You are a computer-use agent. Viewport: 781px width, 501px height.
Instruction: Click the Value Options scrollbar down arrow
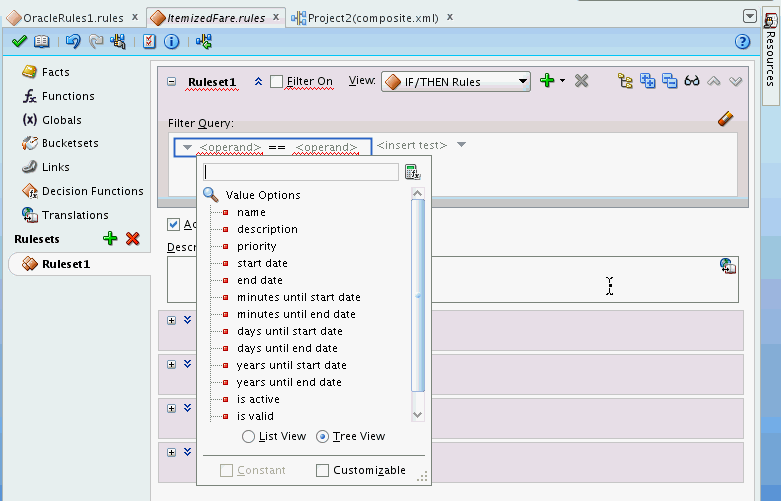coord(417,415)
